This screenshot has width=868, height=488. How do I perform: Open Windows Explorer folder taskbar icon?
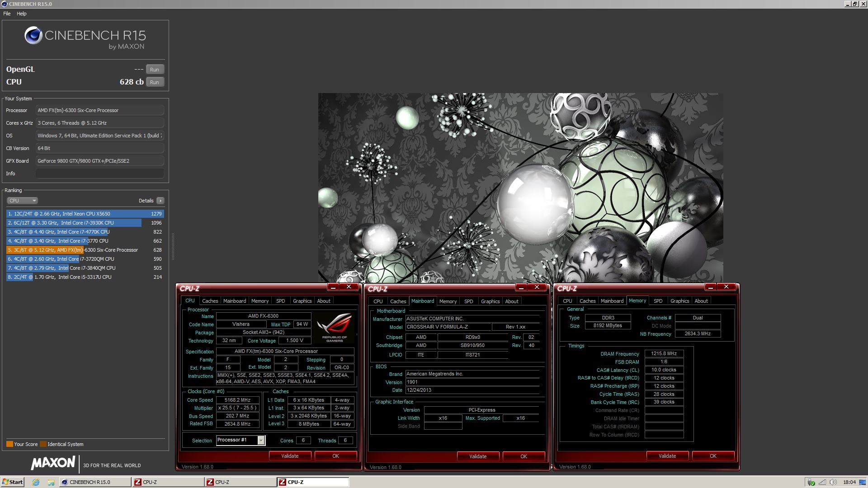(51, 482)
